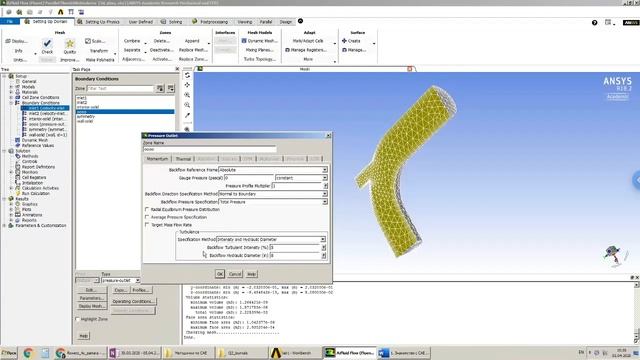Enable Target Mass Flow Rate checkbox
This screenshot has width=640, height=360.
147,225
